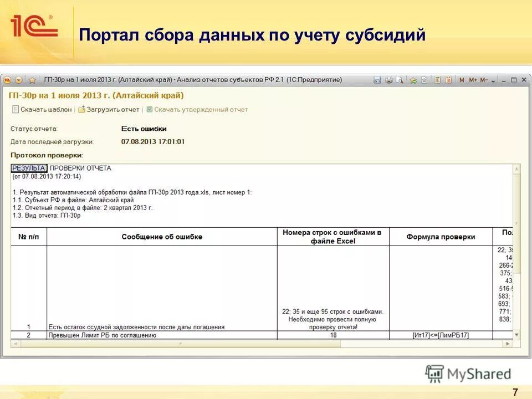Click the horizontal scrollbar right arrow
Image resolution: width=532 pixels, height=399 pixels.
point(508,344)
